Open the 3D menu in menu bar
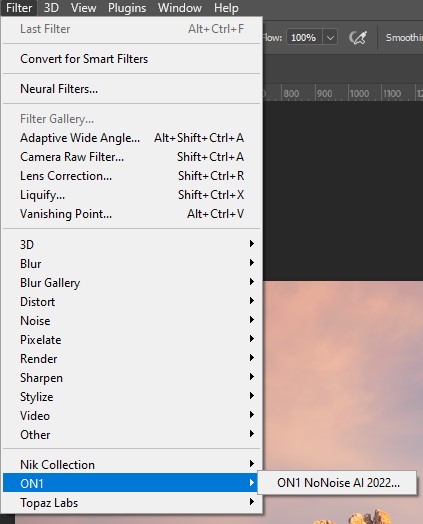This screenshot has height=524, width=423. [x=51, y=8]
